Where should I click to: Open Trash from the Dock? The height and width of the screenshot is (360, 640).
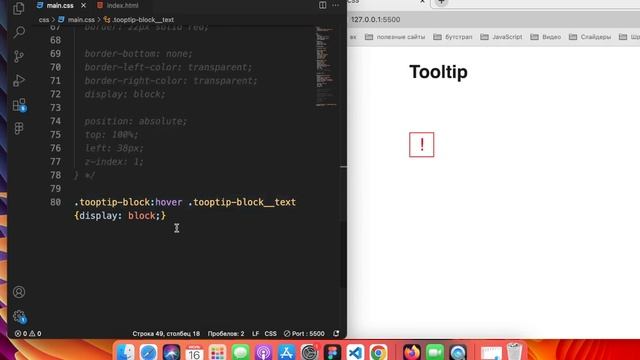point(514,352)
